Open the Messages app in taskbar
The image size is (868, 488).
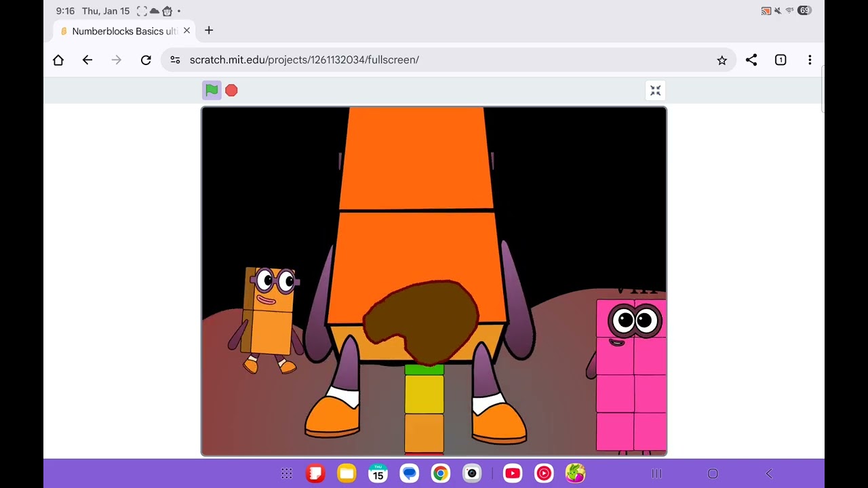(409, 474)
